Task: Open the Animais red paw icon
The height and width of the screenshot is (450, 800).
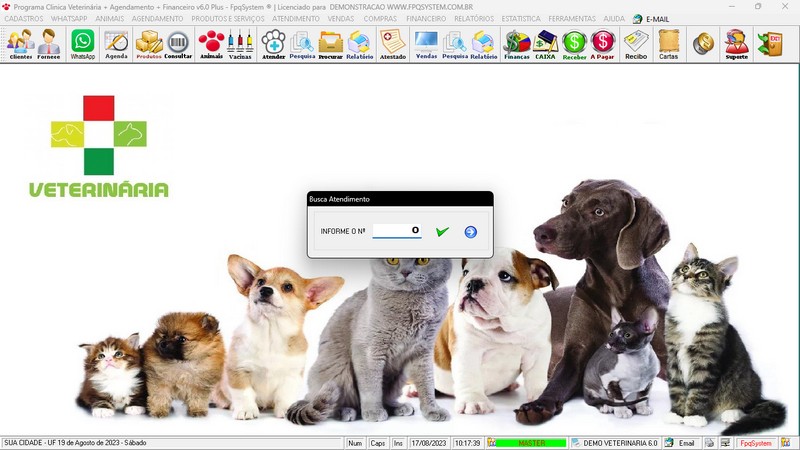Action: tap(211, 44)
